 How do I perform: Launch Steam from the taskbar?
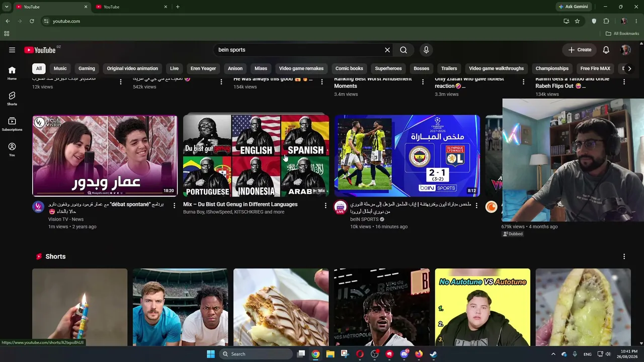[x=433, y=354]
